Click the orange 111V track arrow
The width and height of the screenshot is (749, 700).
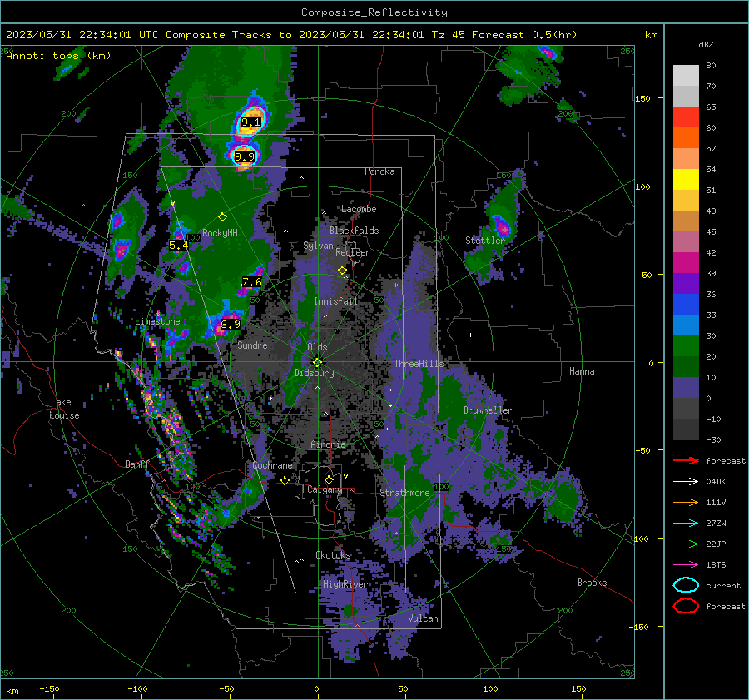(x=686, y=502)
